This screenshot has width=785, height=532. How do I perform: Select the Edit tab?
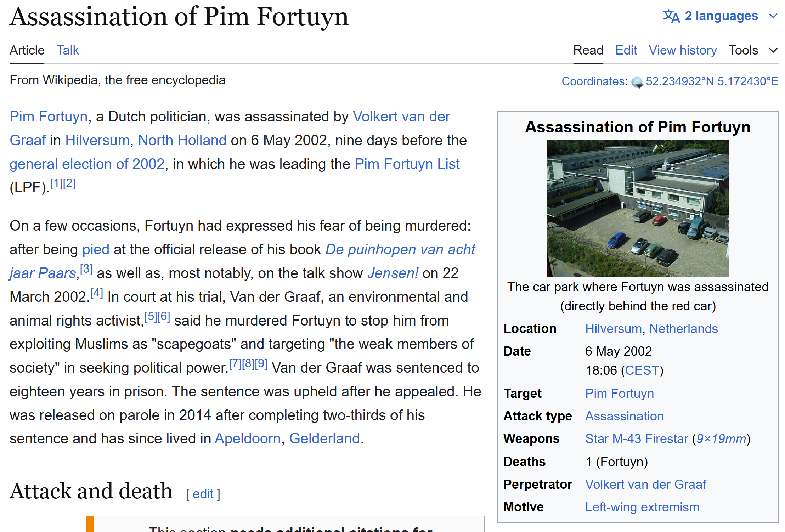coord(626,50)
